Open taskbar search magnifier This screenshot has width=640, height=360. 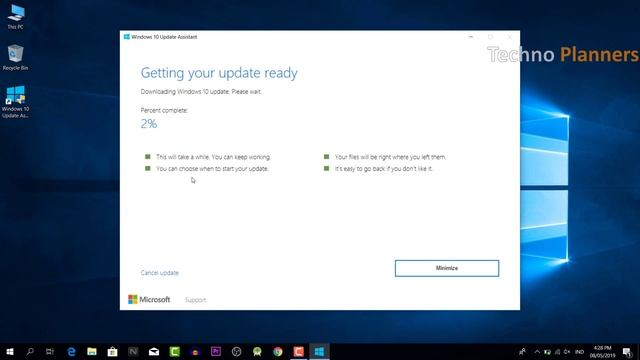pos(30,351)
